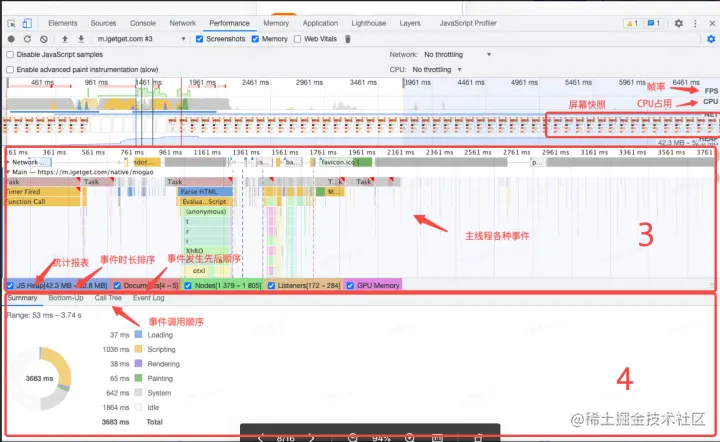Open the DevTools more options menu
The image size is (720, 442).
pyautogui.click(x=695, y=23)
